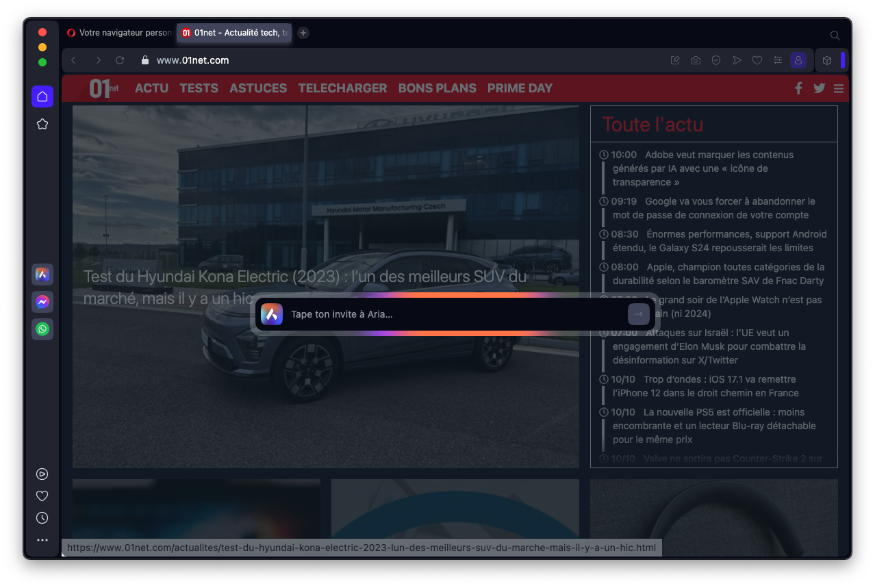Open the headphones thumbnail article
Screen dimensions: 875x588
[x=714, y=517]
